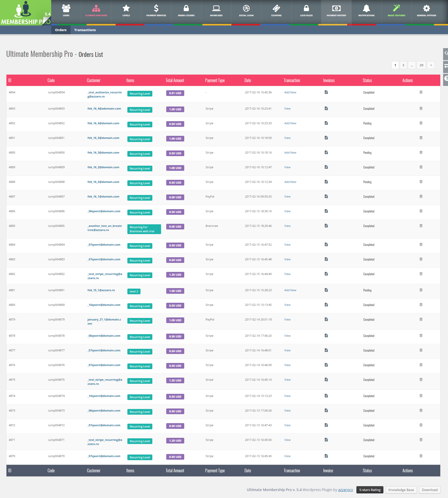Click the azzaroco author link
The width and height of the screenshot is (448, 498).
click(x=345, y=490)
